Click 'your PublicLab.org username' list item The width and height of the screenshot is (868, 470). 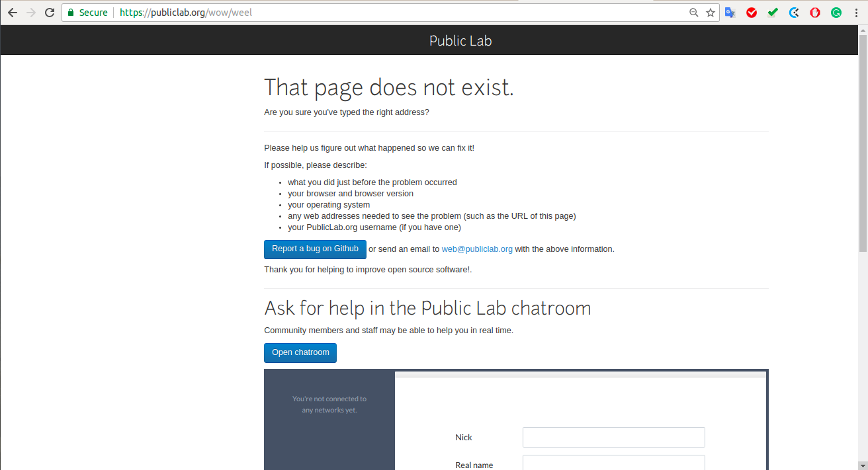coord(374,227)
